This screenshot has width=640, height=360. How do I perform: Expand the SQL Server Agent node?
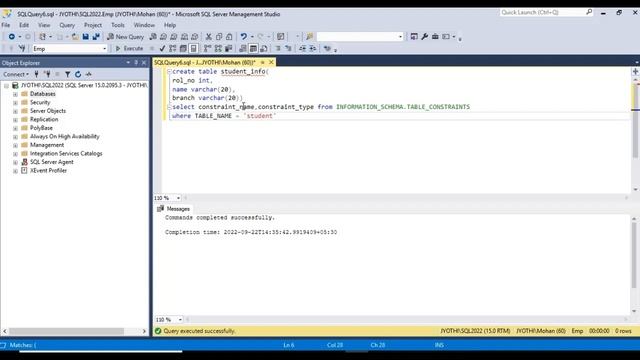point(15,162)
